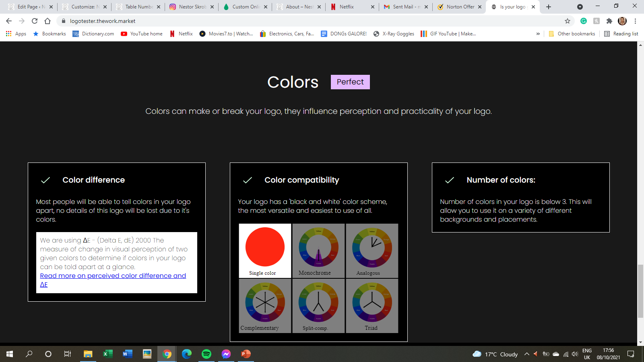Expand the hidden bookmarks overflow chevron
This screenshot has width=644, height=362.
538,34
